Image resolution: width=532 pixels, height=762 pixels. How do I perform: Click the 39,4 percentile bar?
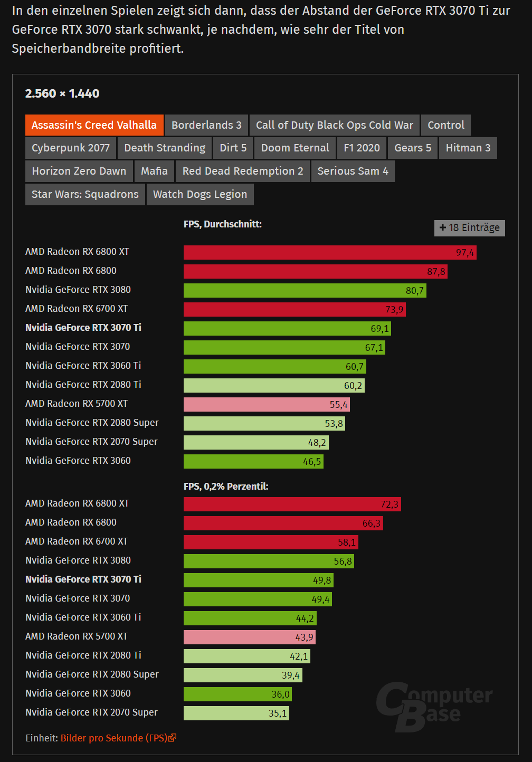coord(243,675)
